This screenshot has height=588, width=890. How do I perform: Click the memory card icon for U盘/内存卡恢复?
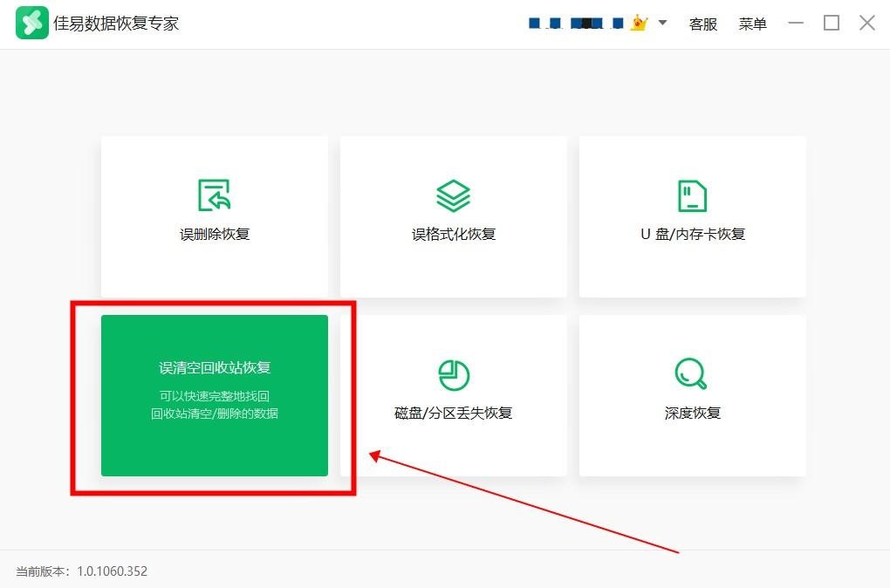pyautogui.click(x=691, y=194)
